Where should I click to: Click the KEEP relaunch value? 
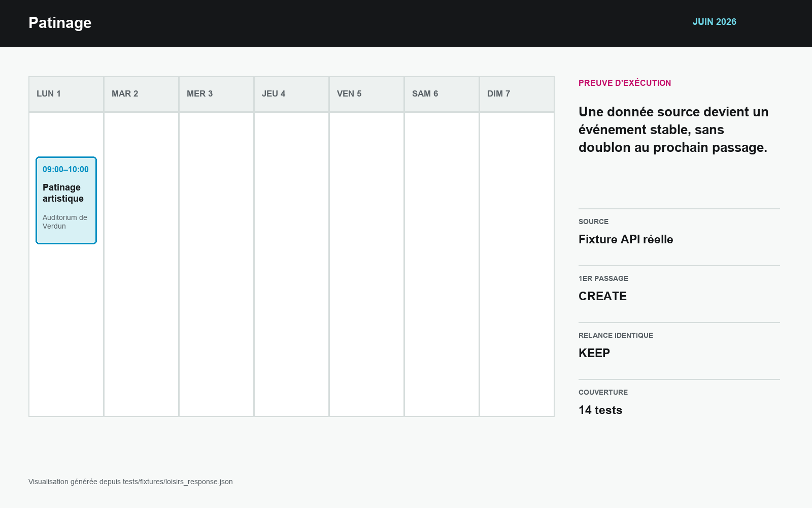pyautogui.click(x=594, y=353)
